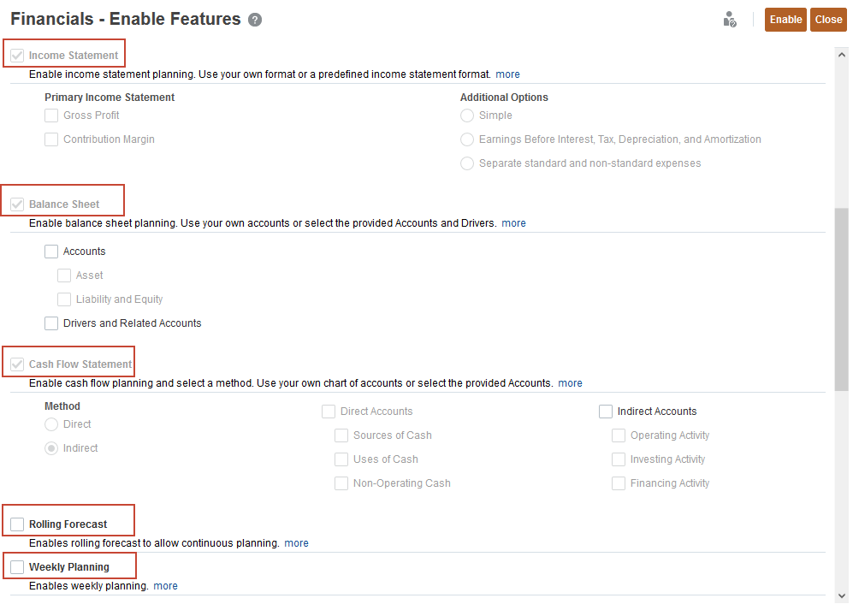
Task: Check the Gross Profit checkbox
Action: (51, 115)
